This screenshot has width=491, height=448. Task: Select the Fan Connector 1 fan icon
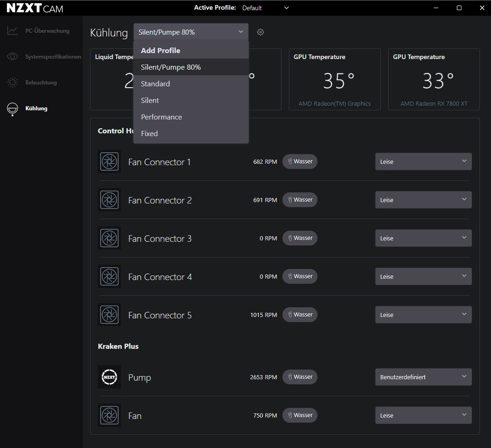tap(109, 161)
